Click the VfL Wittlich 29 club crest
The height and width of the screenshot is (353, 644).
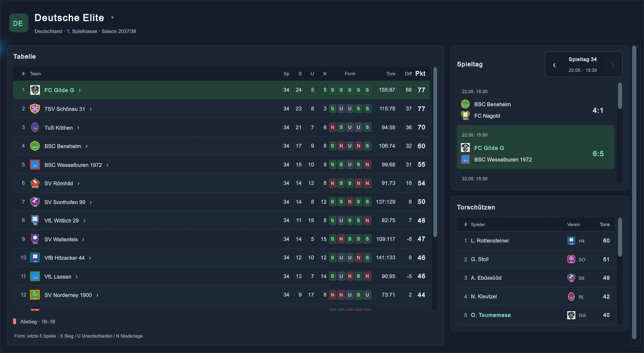35,221
